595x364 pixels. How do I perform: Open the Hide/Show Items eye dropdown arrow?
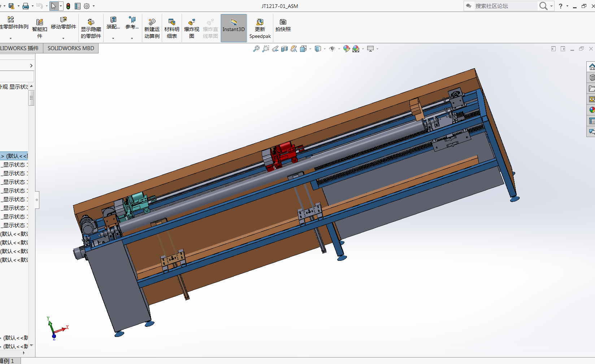point(339,49)
